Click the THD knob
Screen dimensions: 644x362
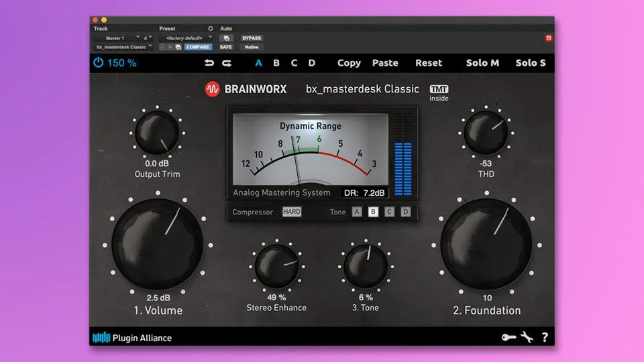[x=486, y=133]
